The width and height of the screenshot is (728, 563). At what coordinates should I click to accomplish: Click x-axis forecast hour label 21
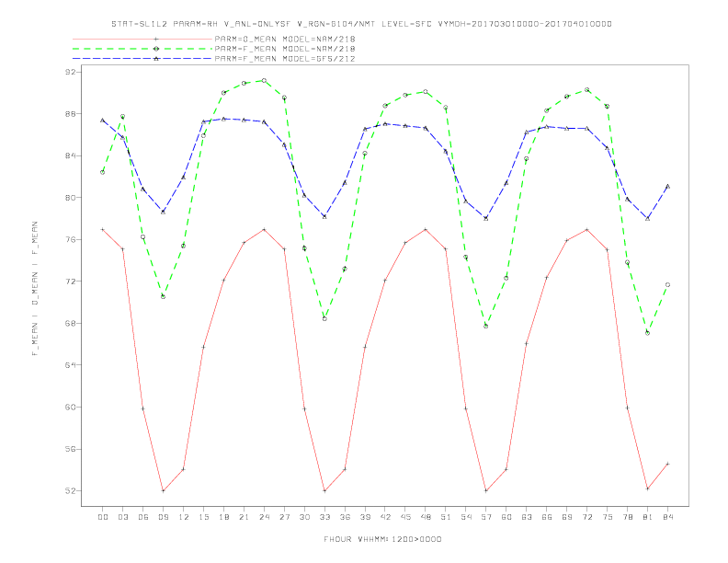click(244, 517)
